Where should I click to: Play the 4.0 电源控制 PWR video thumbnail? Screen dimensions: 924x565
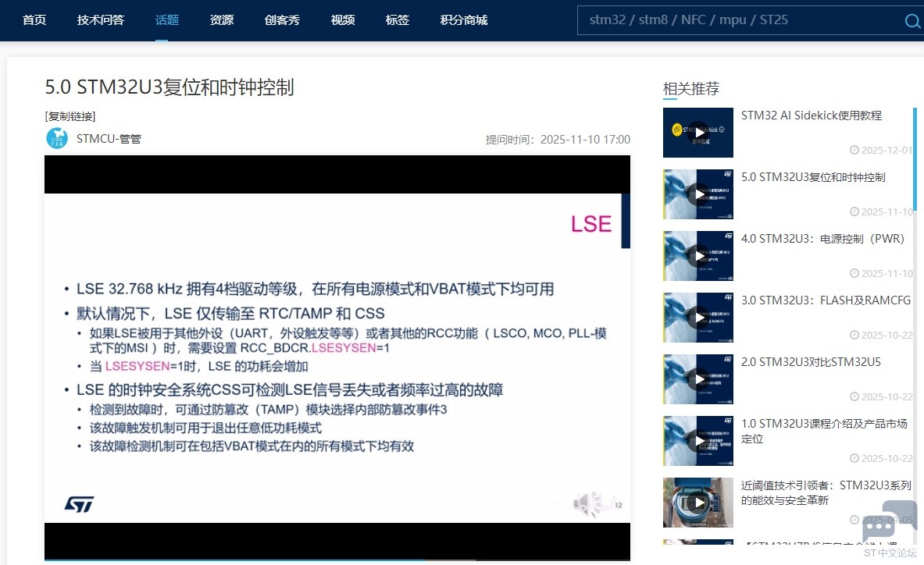coord(698,256)
